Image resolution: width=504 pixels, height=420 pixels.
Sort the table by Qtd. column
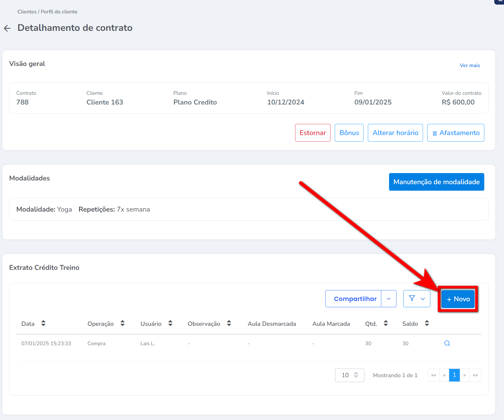pos(386,323)
